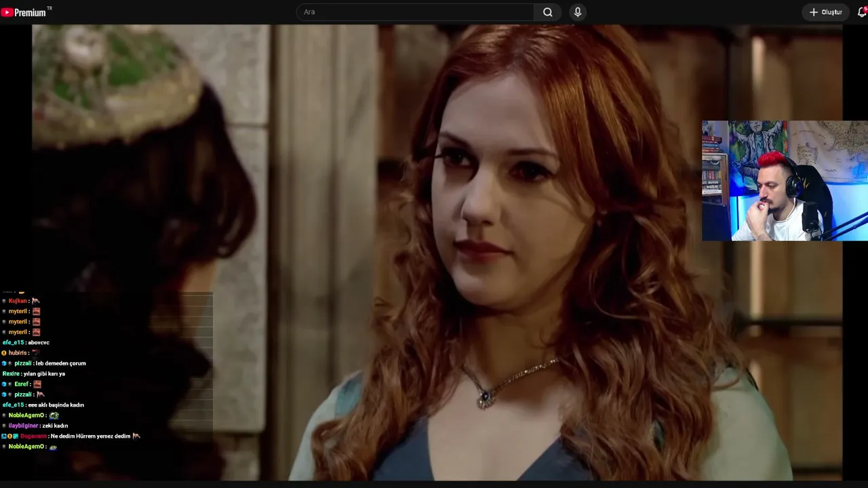Click the message 'yılan gibi karı ya'
The width and height of the screenshot is (868, 488).
(x=43, y=374)
